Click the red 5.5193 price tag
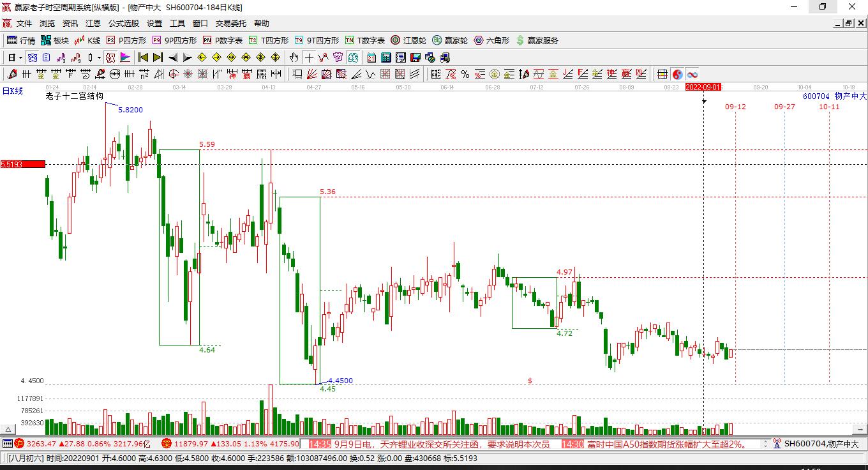The width and height of the screenshot is (868, 470). pyautogui.click(x=23, y=164)
